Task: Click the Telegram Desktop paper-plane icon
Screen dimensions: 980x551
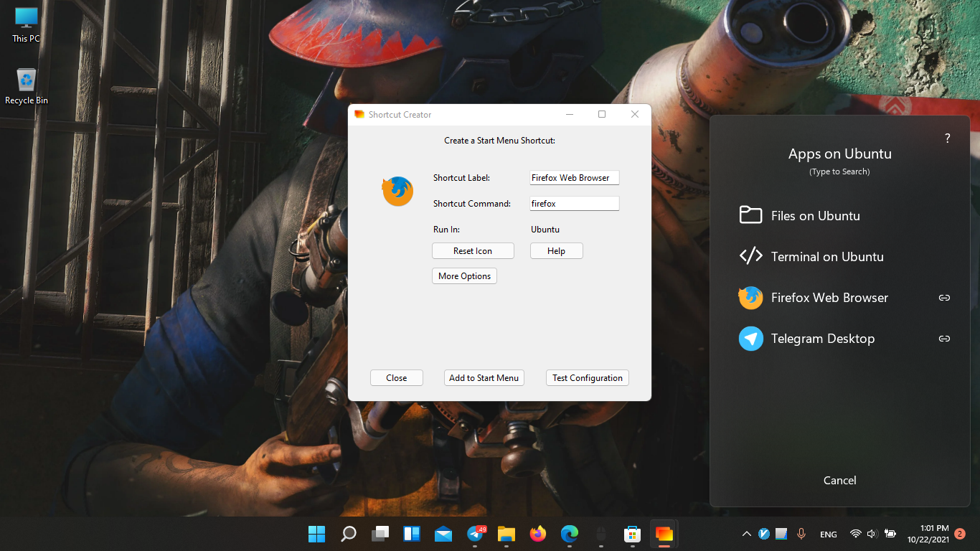Action: [x=750, y=339]
